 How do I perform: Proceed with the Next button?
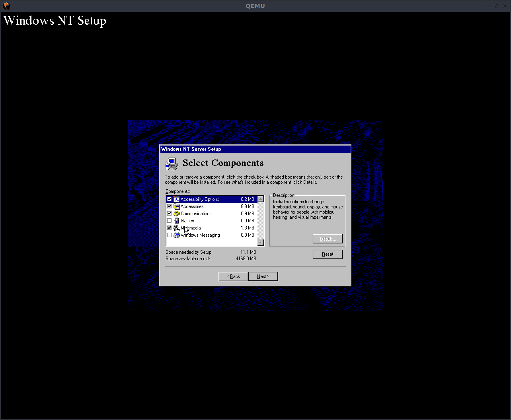[x=263, y=276]
